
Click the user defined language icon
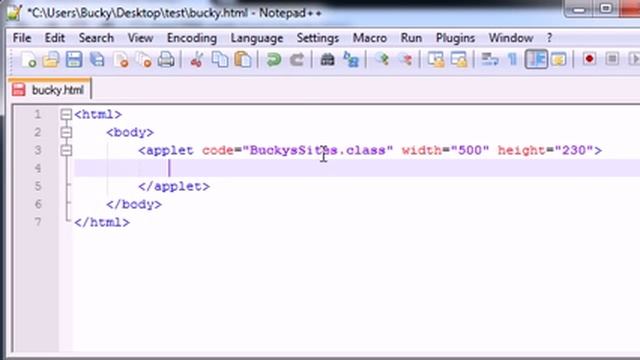tap(558, 60)
